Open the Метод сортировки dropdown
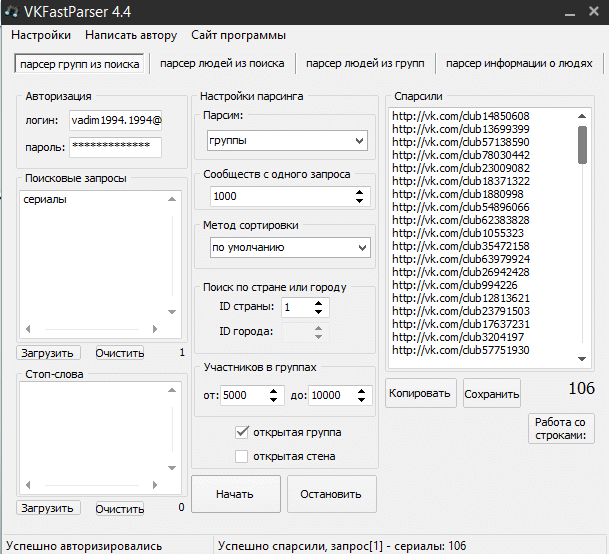Image resolution: width=609 pixels, height=554 pixels. 290,247
